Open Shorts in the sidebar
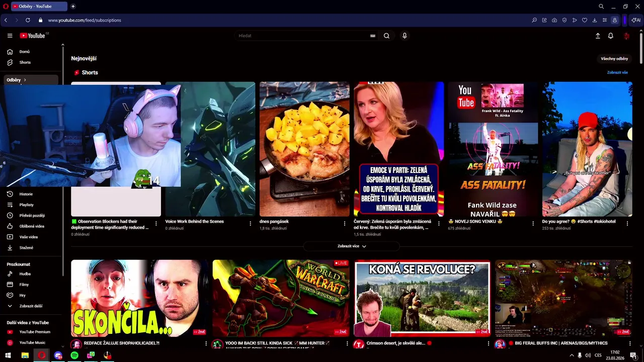The image size is (644, 362). (31, 62)
